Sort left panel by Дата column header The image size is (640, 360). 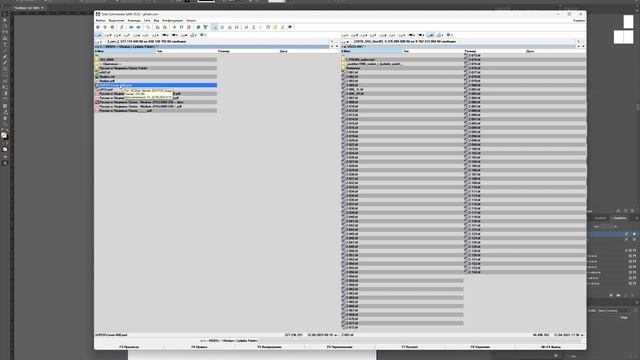pyautogui.click(x=309, y=51)
